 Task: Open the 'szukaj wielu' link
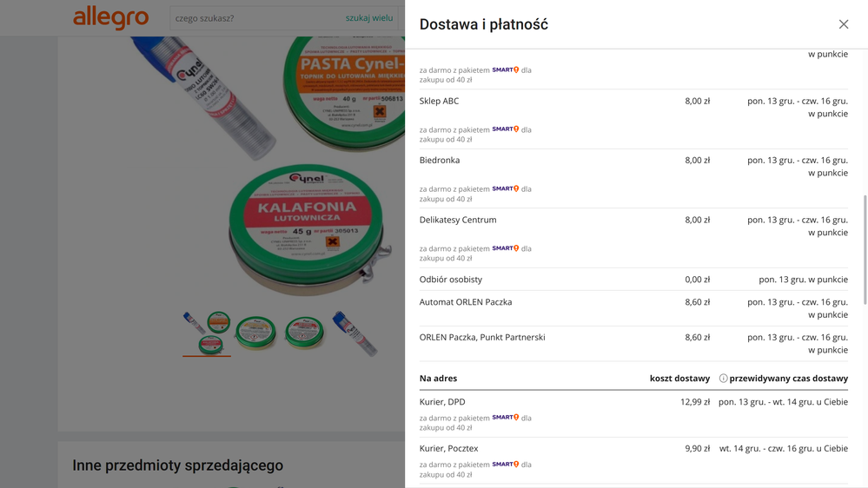[x=369, y=17]
